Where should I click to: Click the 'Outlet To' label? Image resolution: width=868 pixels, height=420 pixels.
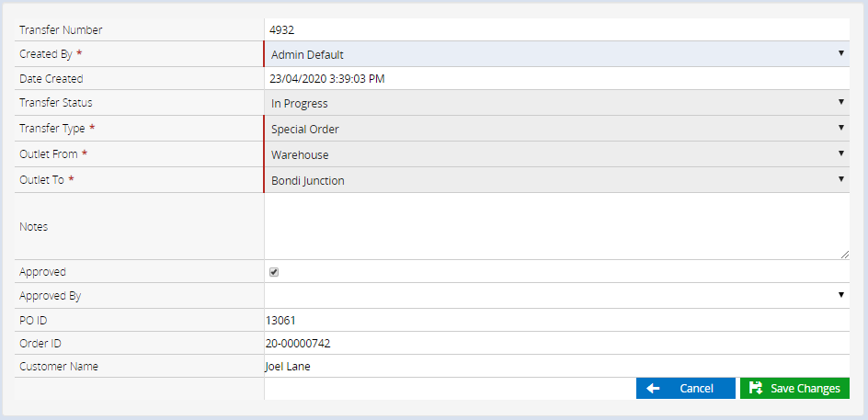(x=42, y=180)
